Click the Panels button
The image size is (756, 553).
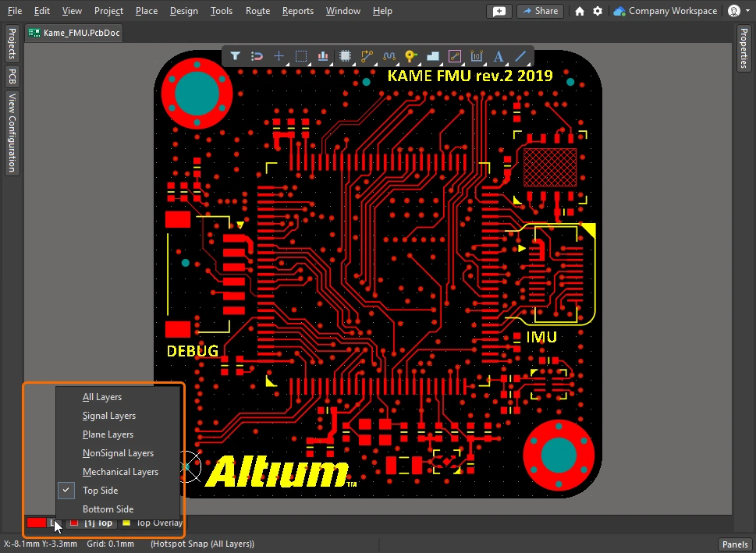tap(733, 544)
